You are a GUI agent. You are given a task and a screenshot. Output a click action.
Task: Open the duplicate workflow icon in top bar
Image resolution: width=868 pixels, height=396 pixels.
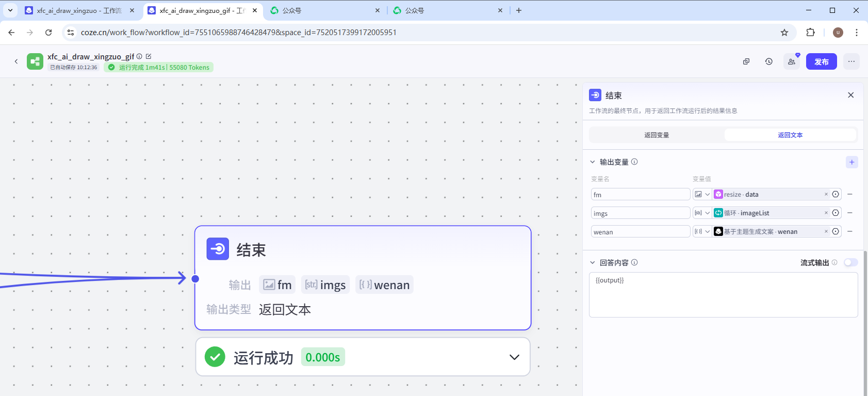(746, 61)
